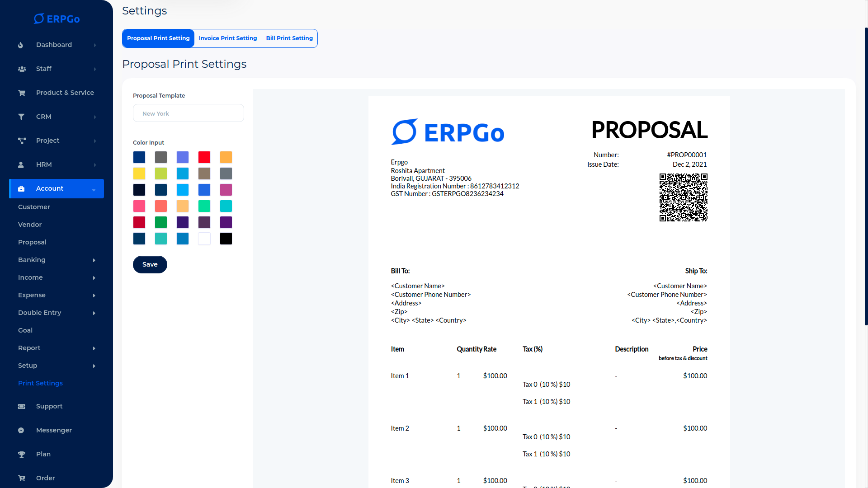Click the CRM funnel icon

(21, 117)
